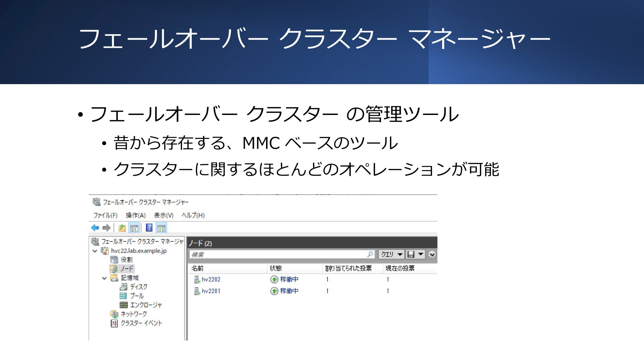Click the hv2201 server node icon

point(197,291)
